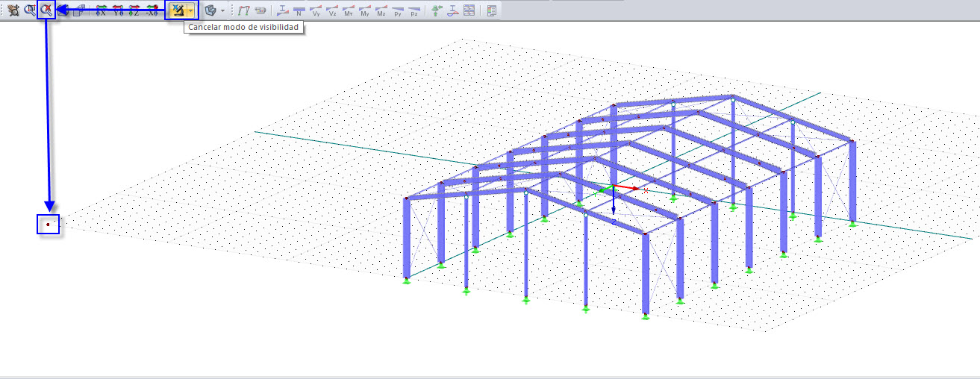Screen dimensions: 980x379
Task: Display shear force Vz diagram
Action: click(x=332, y=10)
